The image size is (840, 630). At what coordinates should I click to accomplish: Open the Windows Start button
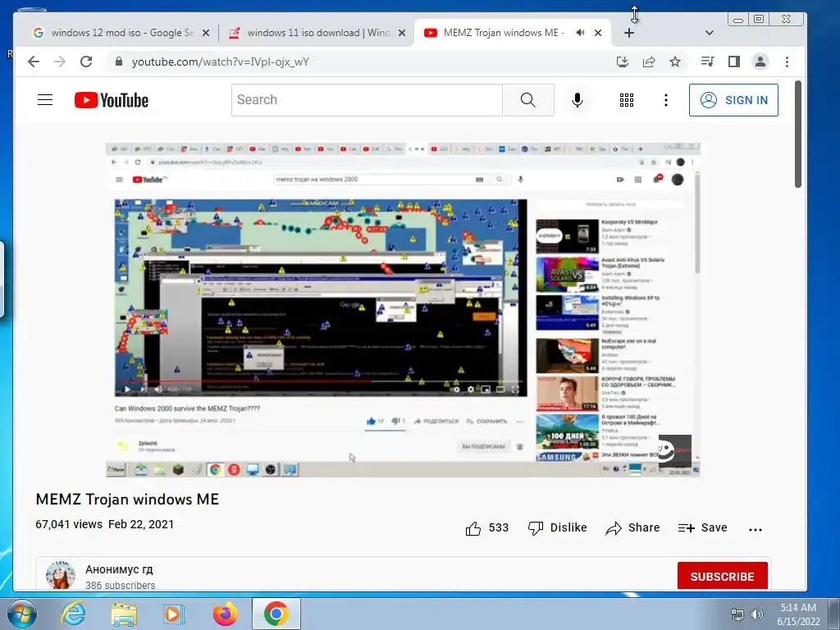click(21, 614)
